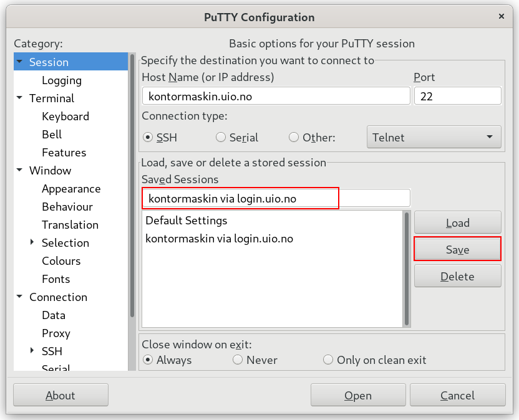This screenshot has height=420, width=519.
Task: Open the Bell settings category
Action: tap(52, 134)
